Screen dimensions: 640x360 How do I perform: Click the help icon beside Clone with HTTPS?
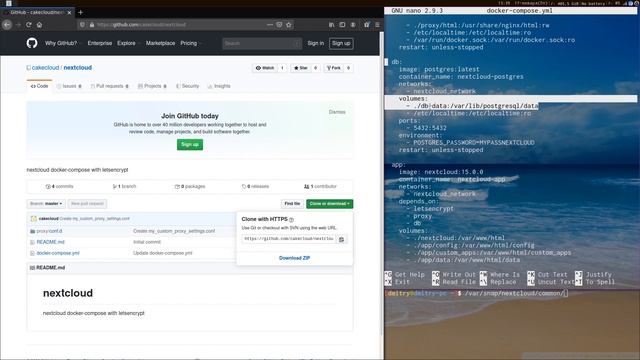pos(291,220)
